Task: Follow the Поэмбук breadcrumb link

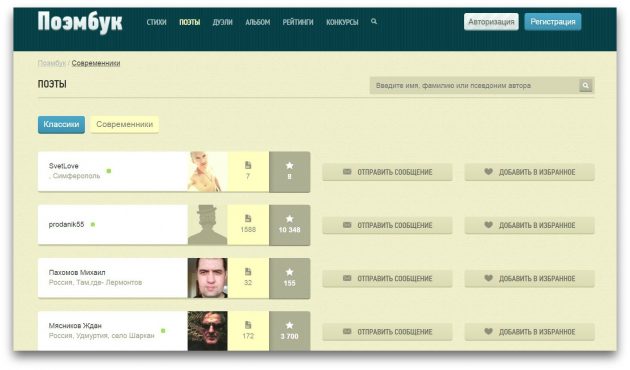Action: pyautogui.click(x=51, y=63)
